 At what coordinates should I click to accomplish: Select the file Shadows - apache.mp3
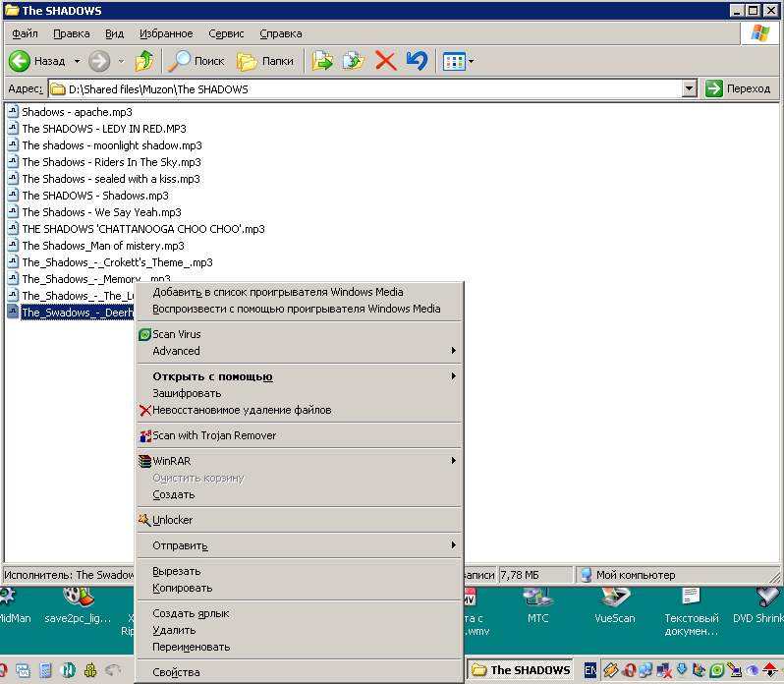(x=77, y=112)
